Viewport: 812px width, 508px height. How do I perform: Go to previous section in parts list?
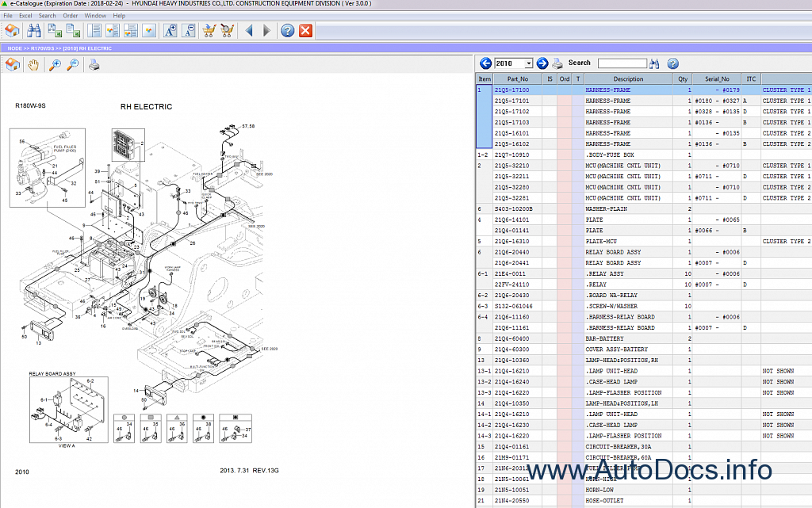[x=486, y=63]
